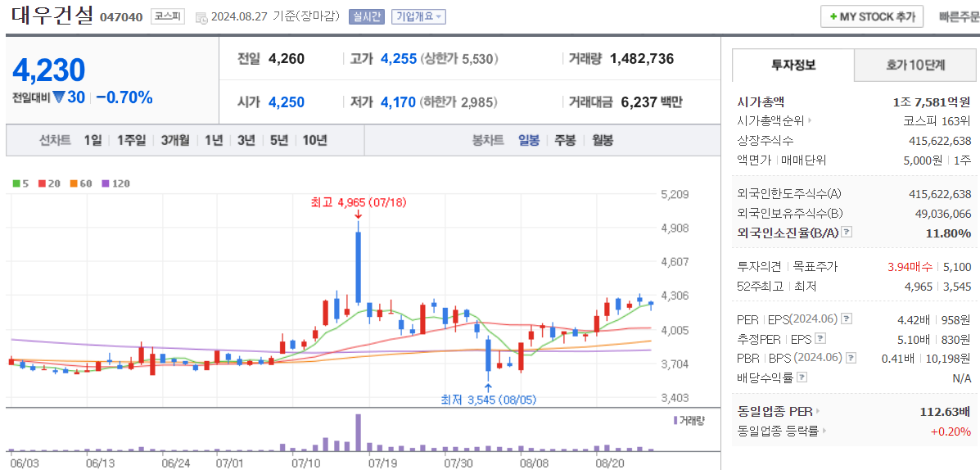Select the 10년 line chart period
The image size is (980, 470).
tap(314, 140)
